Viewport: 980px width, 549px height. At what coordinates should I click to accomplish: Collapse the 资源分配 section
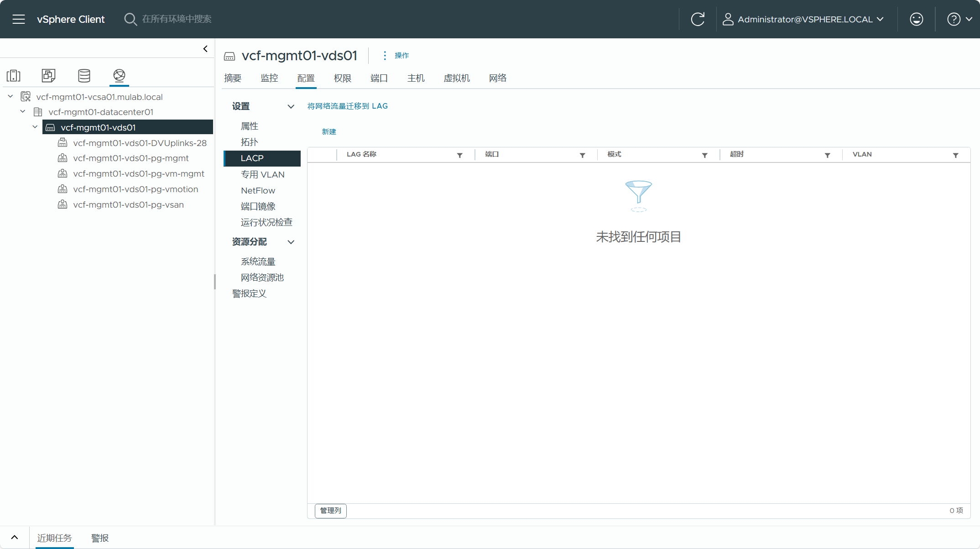(291, 242)
